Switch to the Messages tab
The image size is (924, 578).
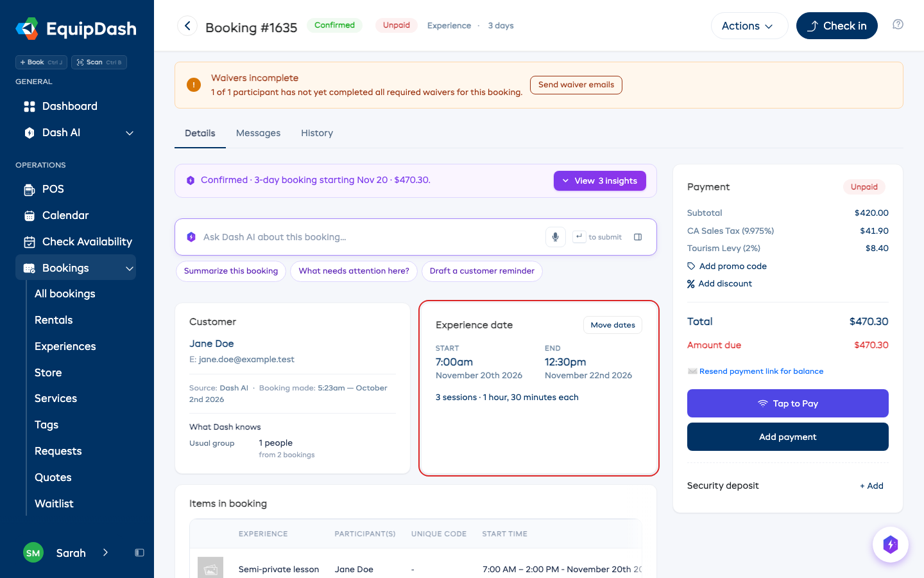[x=258, y=133]
